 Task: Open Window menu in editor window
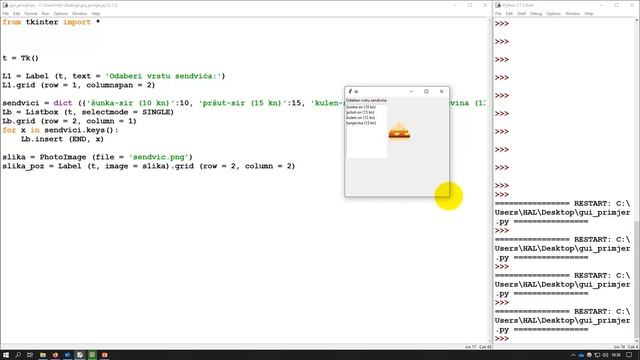click(x=80, y=13)
